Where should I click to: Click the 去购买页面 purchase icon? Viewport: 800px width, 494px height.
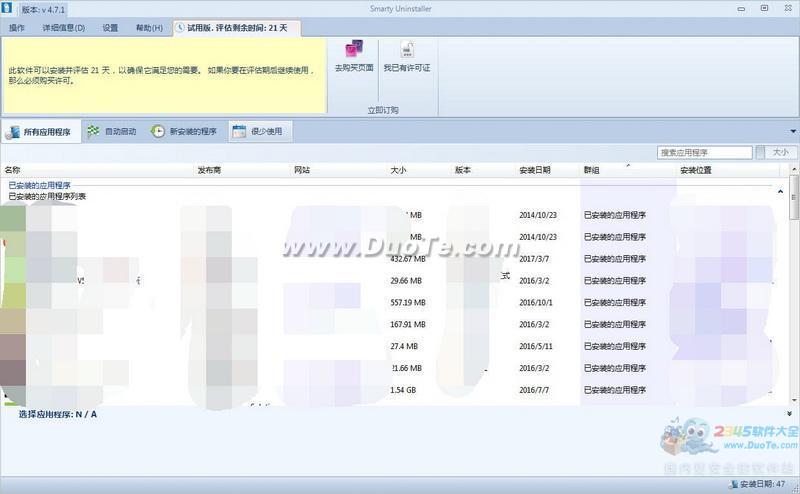(354, 50)
